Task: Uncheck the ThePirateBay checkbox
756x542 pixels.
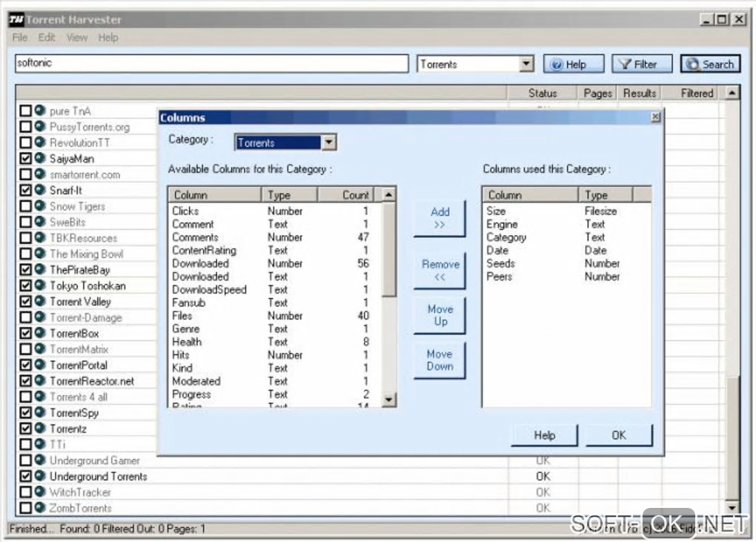Action: pos(25,269)
